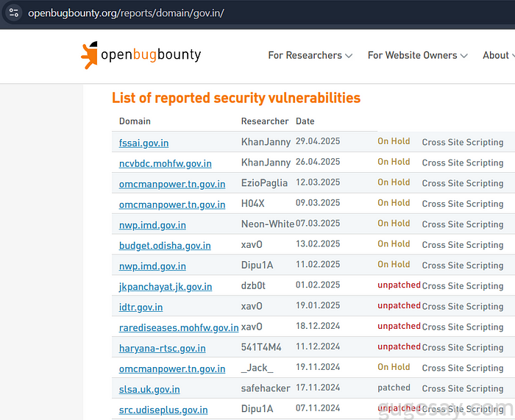Open the fssai.gov.in link

(144, 143)
